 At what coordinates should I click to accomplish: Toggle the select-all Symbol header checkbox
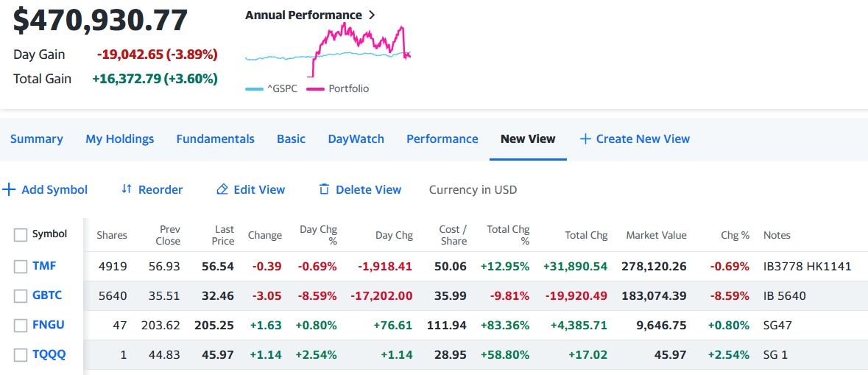pyautogui.click(x=21, y=235)
